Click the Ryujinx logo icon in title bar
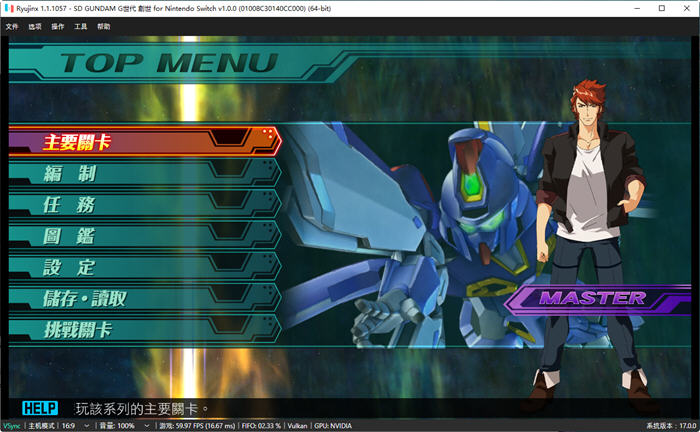The image size is (700, 432). pos(9,8)
